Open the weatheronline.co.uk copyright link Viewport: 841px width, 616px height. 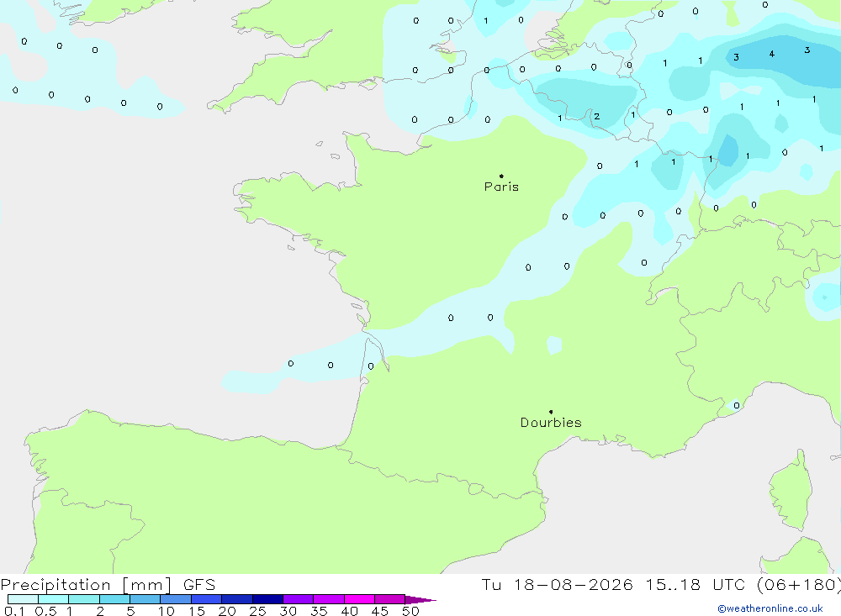pyautogui.click(x=770, y=608)
